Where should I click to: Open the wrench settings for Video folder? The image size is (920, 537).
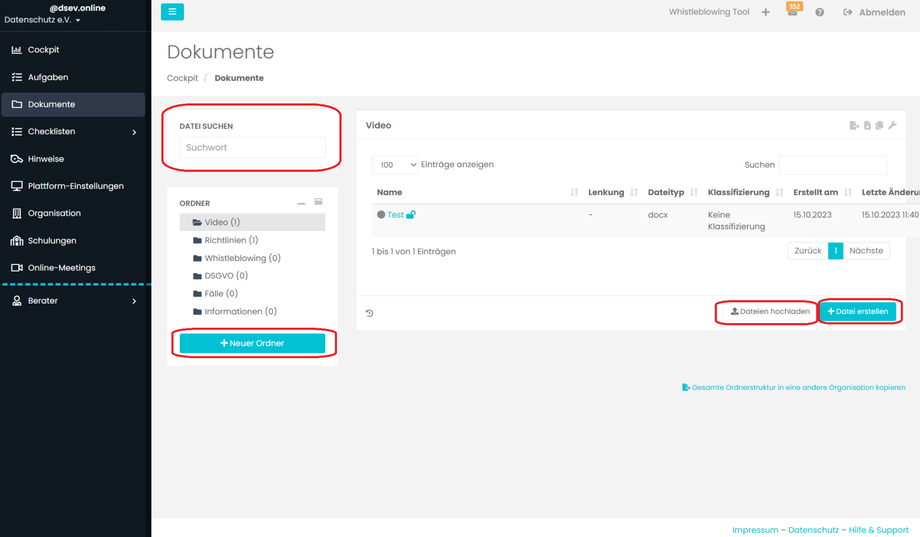pyautogui.click(x=892, y=126)
